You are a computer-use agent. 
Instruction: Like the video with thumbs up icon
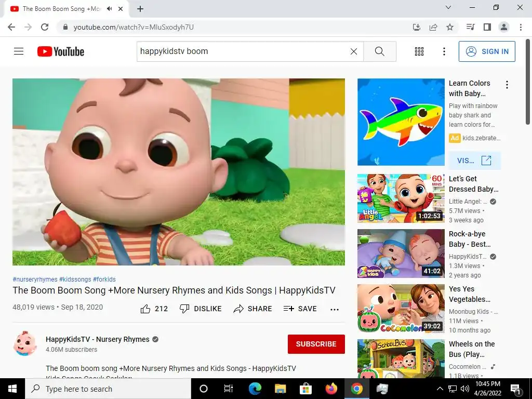[145, 309]
